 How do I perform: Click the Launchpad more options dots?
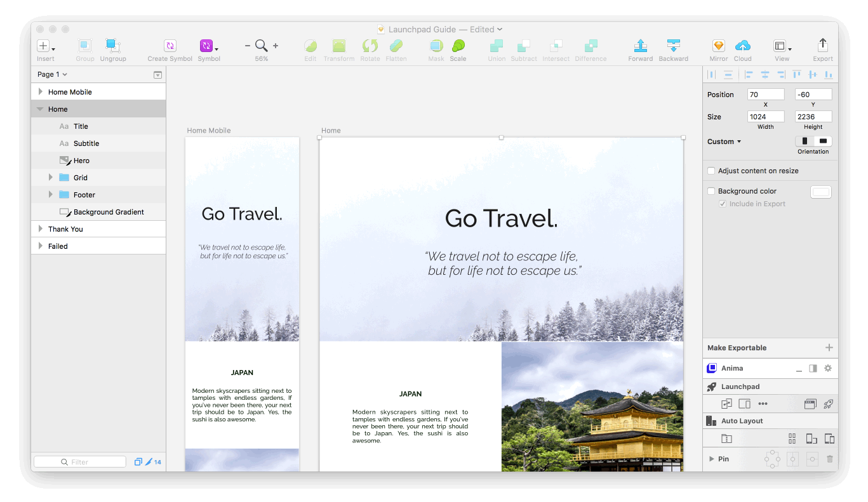click(x=763, y=404)
